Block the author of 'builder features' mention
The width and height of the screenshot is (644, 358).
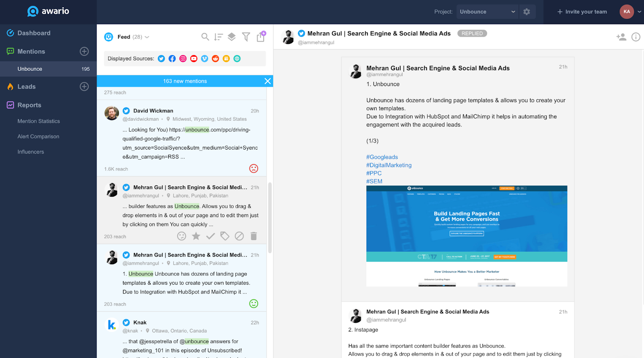[239, 236]
